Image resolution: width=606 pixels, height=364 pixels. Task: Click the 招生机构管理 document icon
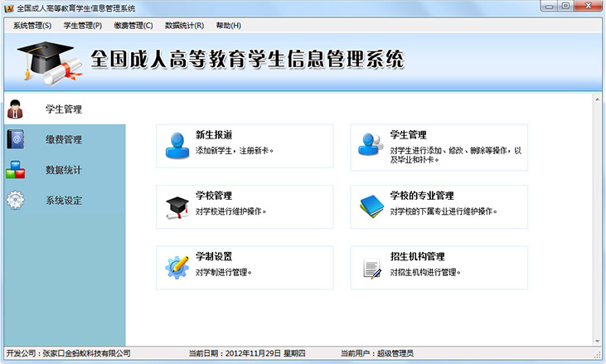coord(371,268)
